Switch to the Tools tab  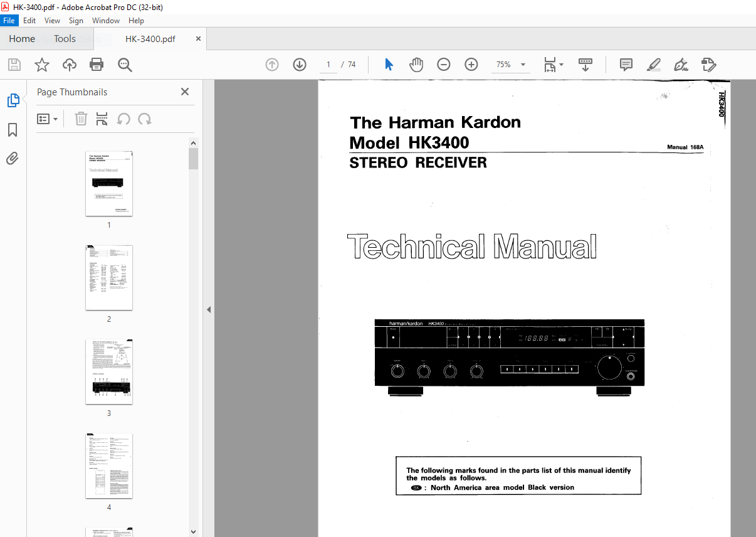click(x=65, y=39)
